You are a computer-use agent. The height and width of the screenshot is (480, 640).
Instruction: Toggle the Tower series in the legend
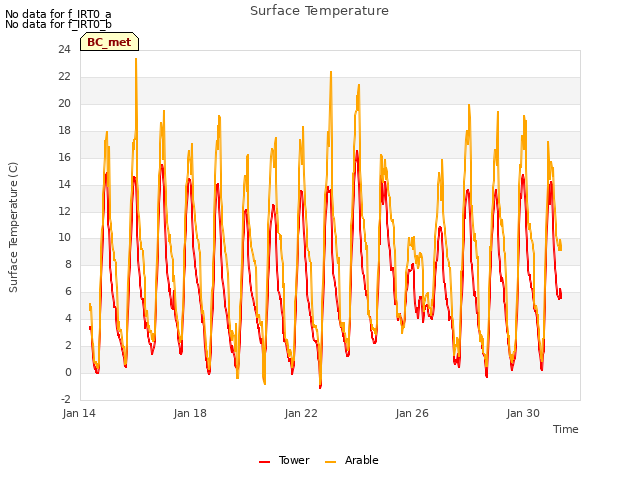[x=284, y=460]
